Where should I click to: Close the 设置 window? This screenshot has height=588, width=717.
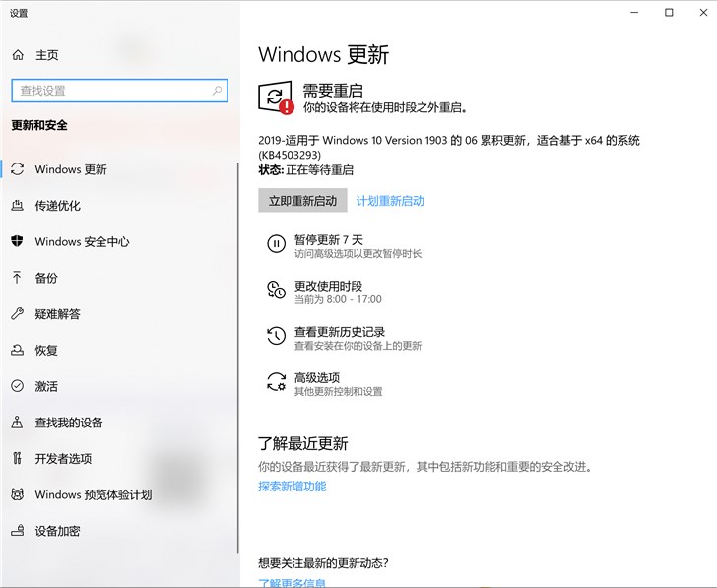(704, 13)
